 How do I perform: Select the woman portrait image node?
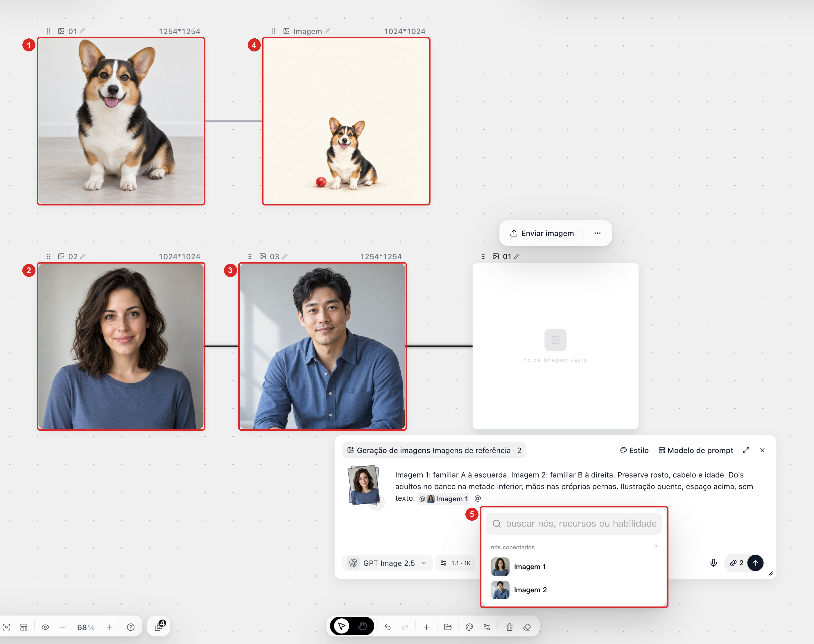tap(121, 346)
